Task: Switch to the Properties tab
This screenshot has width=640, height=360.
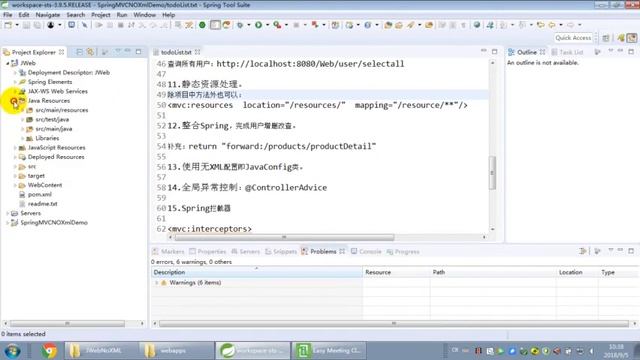Action: click(207, 251)
